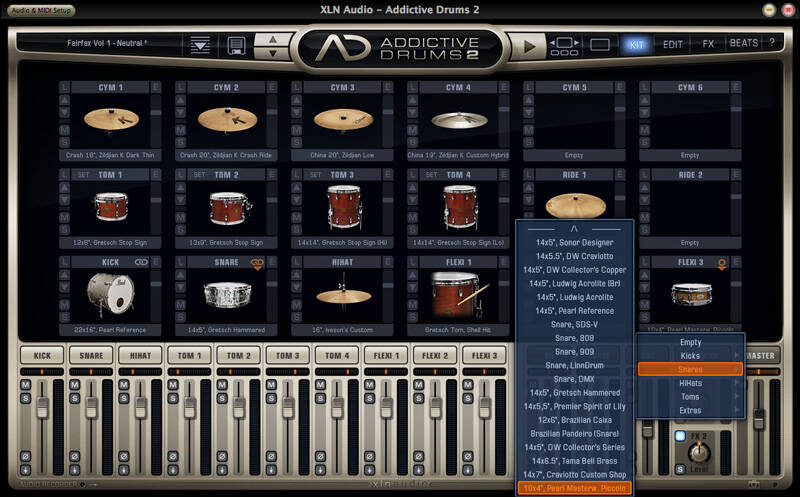Expand the HiHats category submenu

(x=690, y=383)
